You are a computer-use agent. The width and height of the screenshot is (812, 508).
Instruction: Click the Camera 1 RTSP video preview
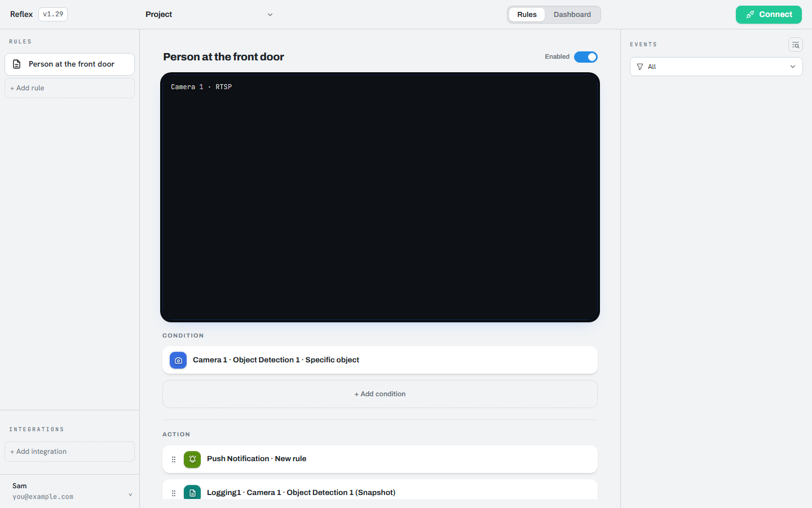pos(380,198)
